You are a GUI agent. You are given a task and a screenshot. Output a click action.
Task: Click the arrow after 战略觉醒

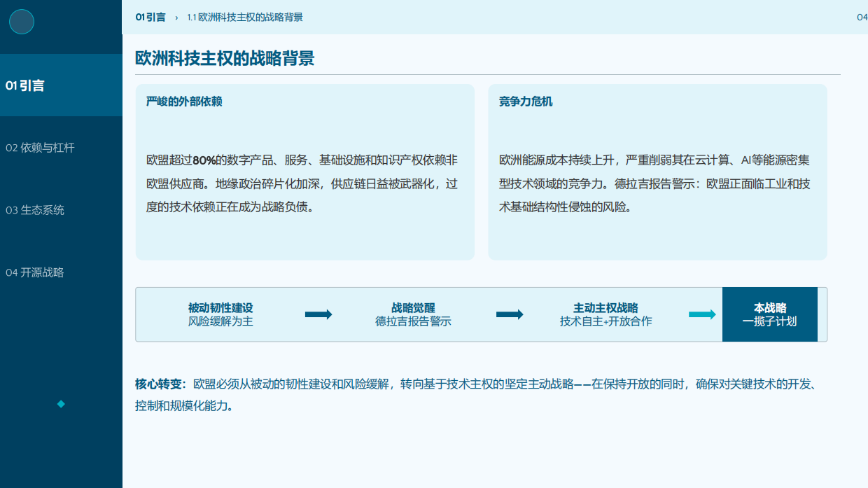point(510,314)
